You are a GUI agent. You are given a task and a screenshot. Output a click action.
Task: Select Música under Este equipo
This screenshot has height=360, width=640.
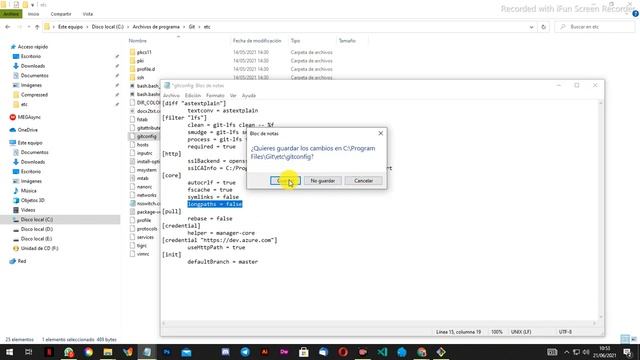[29, 191]
